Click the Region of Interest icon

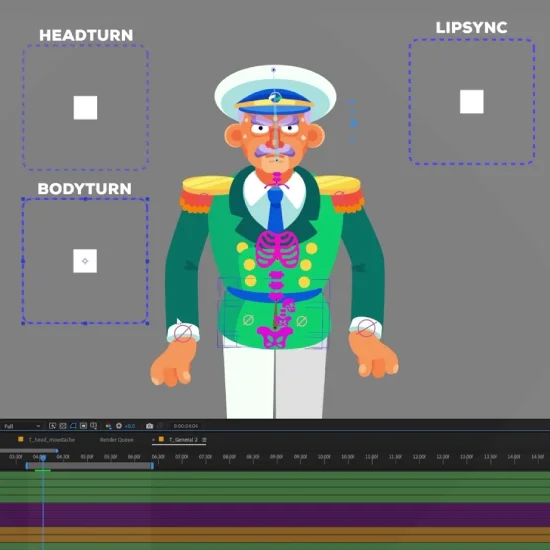click(83, 426)
